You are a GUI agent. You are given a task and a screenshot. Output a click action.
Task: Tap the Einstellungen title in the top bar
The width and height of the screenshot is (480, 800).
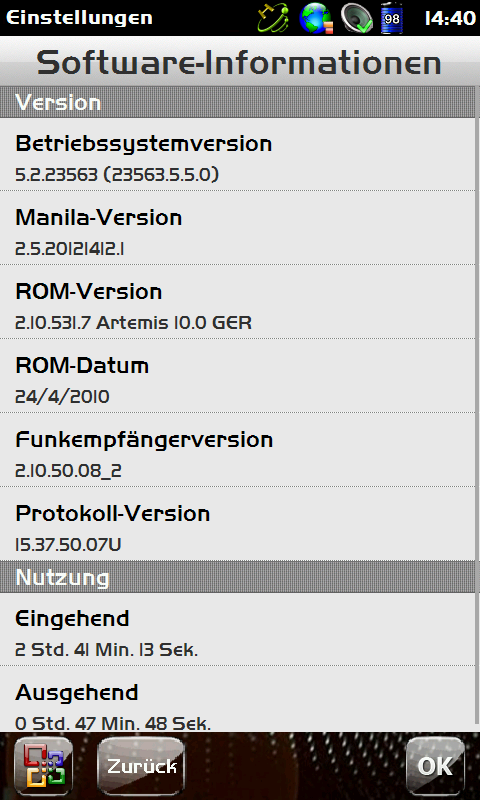[79, 18]
